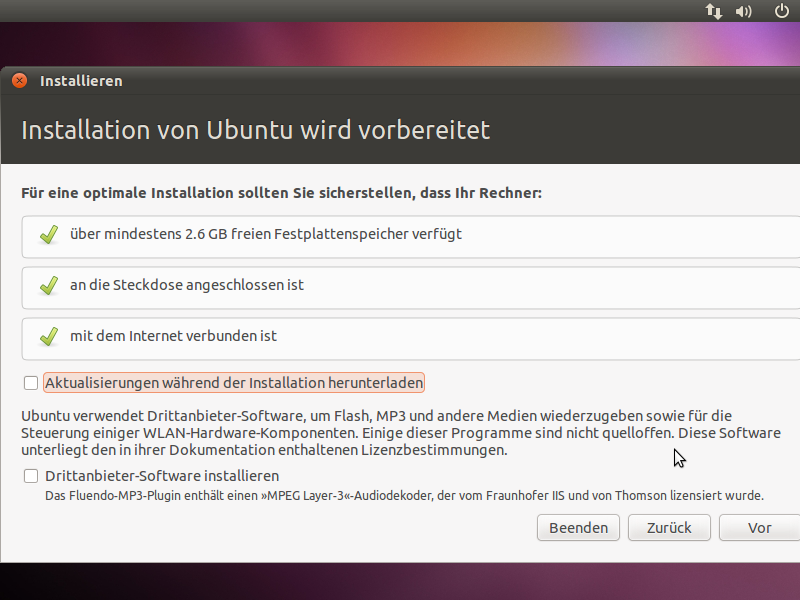
Task: Click the green checkmark beside Steckdose
Action: (49, 286)
